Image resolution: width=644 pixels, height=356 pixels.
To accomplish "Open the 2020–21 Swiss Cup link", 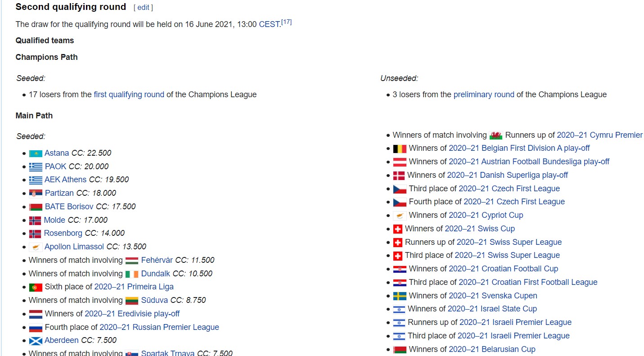I will (x=480, y=229).
